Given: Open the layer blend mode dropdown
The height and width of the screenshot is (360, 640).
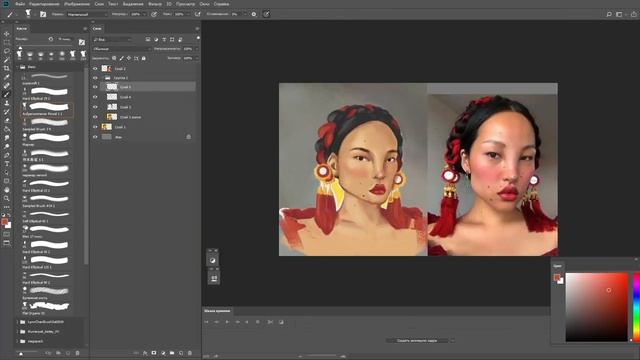Looking at the screenshot, I should pos(121,49).
